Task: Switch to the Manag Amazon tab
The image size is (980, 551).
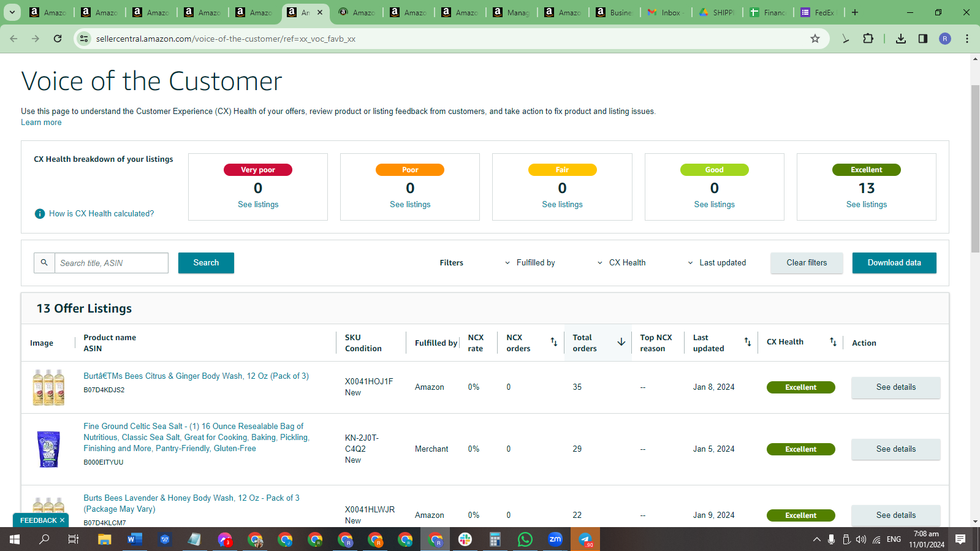Action: [x=512, y=12]
